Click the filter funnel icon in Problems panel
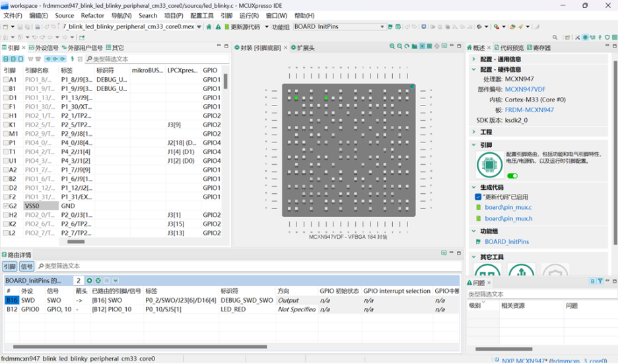Viewport: 618px width, 364px height. coord(600,281)
